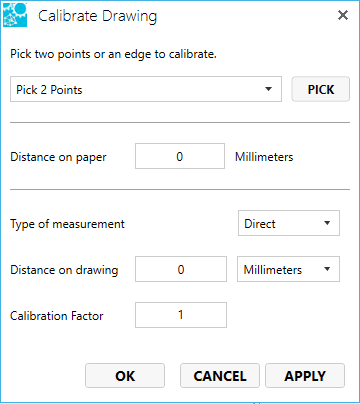
Task: Click the APPLY button
Action: (305, 376)
